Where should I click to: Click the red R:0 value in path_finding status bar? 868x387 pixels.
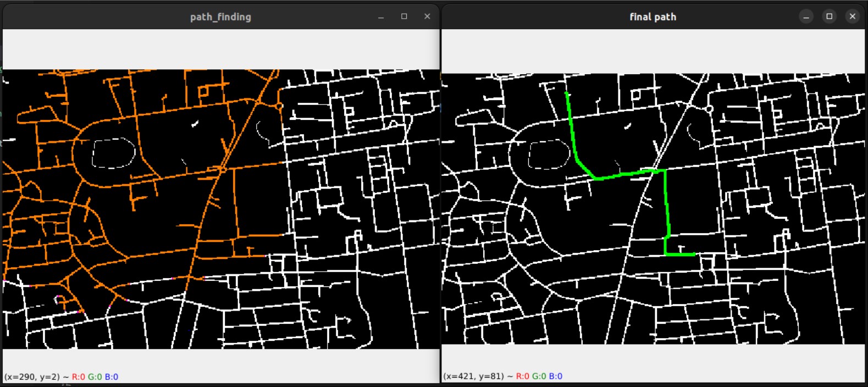pos(78,377)
